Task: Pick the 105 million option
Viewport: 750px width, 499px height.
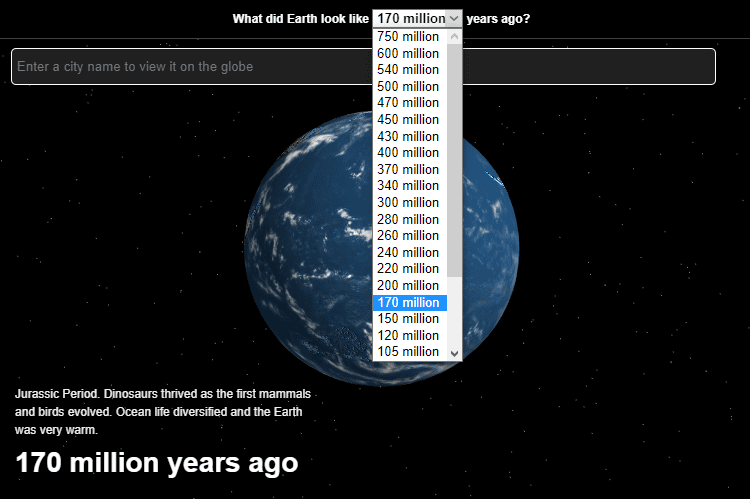Action: click(410, 352)
